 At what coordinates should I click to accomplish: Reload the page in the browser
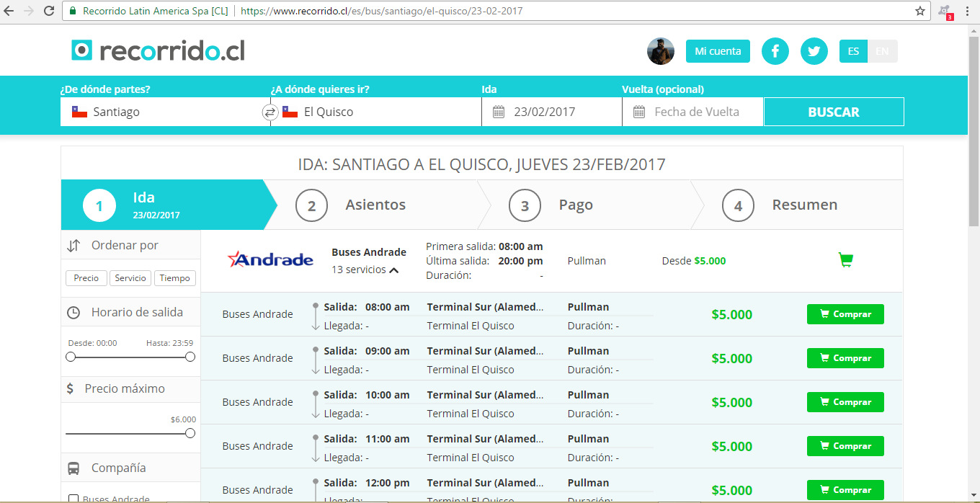pos(49,12)
